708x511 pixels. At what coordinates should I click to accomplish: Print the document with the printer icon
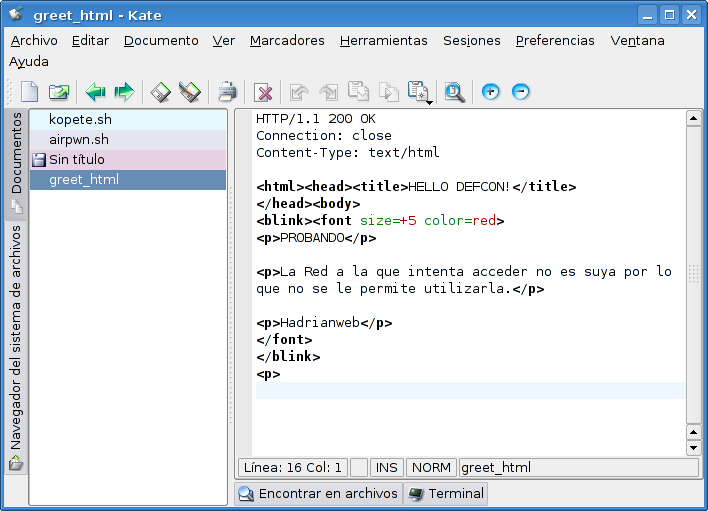(227, 92)
